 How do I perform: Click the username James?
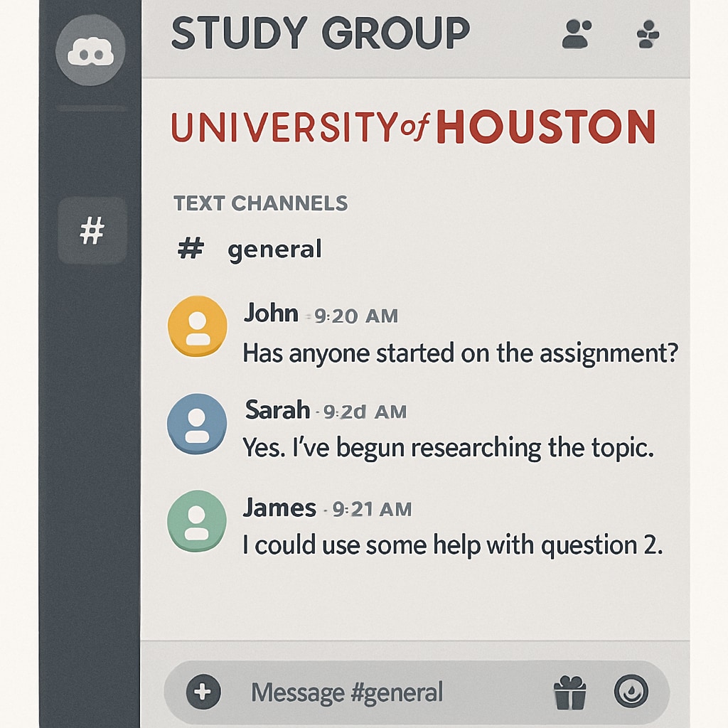[x=279, y=508]
